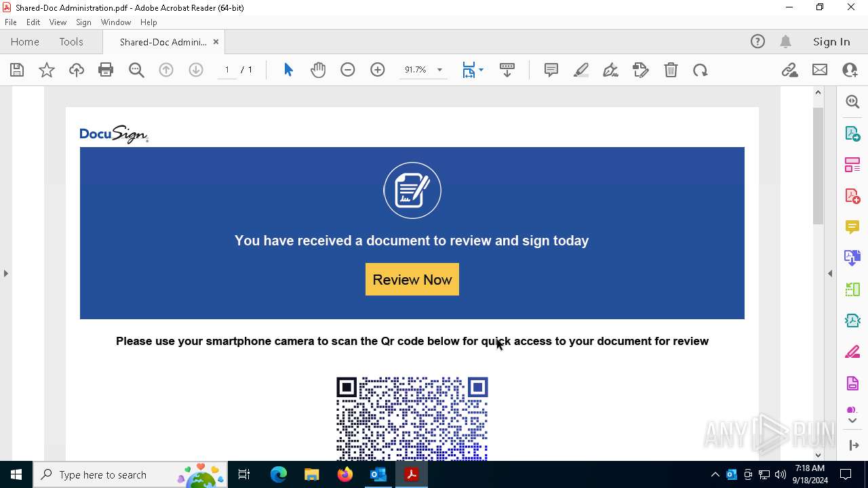Zoom out with minus button
The width and height of the screenshot is (868, 488).
(x=348, y=70)
